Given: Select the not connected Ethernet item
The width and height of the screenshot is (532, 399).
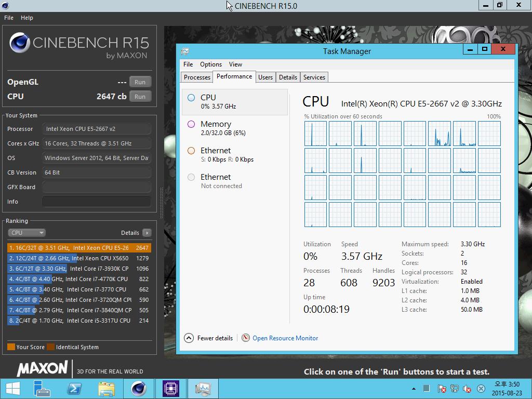Looking at the screenshot, I should (x=235, y=181).
